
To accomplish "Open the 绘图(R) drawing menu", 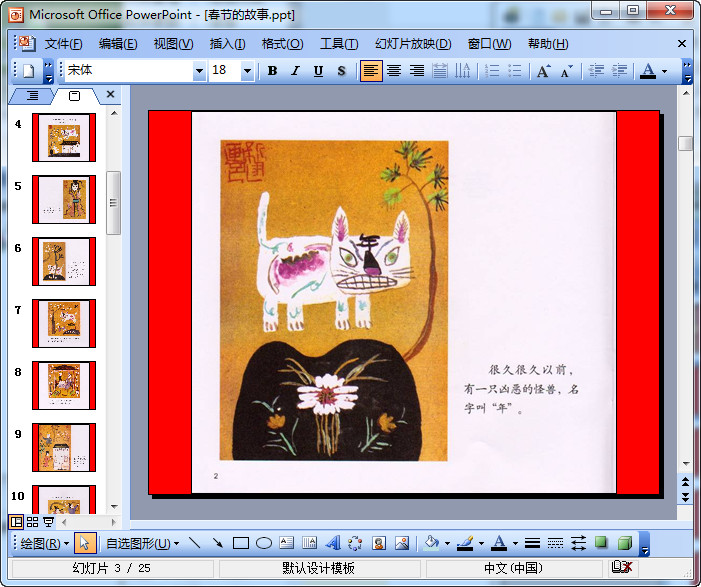I will coord(44,544).
